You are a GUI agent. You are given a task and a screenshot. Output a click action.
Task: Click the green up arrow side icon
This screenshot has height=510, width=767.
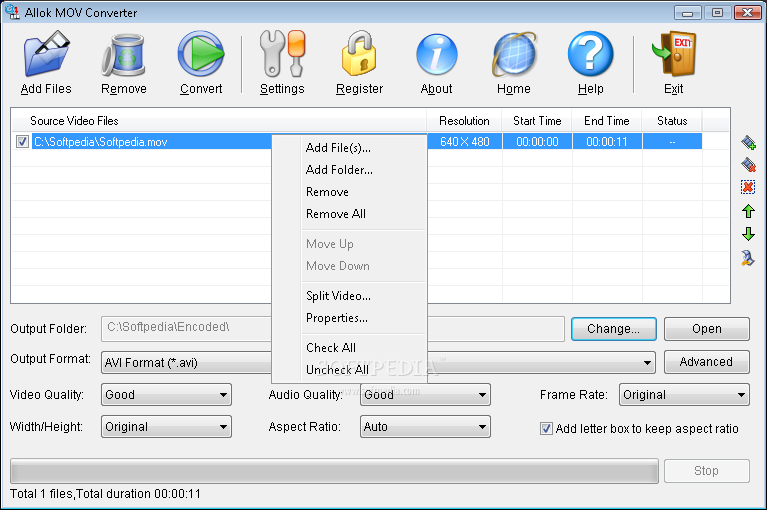(x=748, y=211)
